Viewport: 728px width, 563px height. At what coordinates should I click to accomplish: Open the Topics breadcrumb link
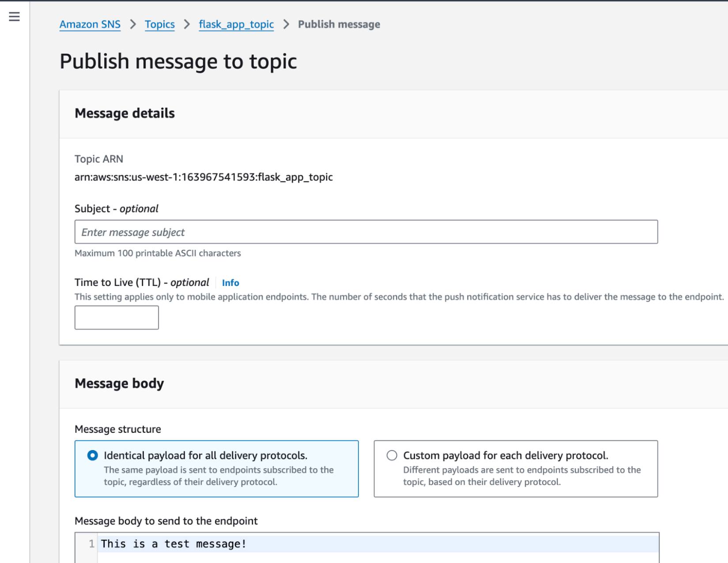pos(159,24)
